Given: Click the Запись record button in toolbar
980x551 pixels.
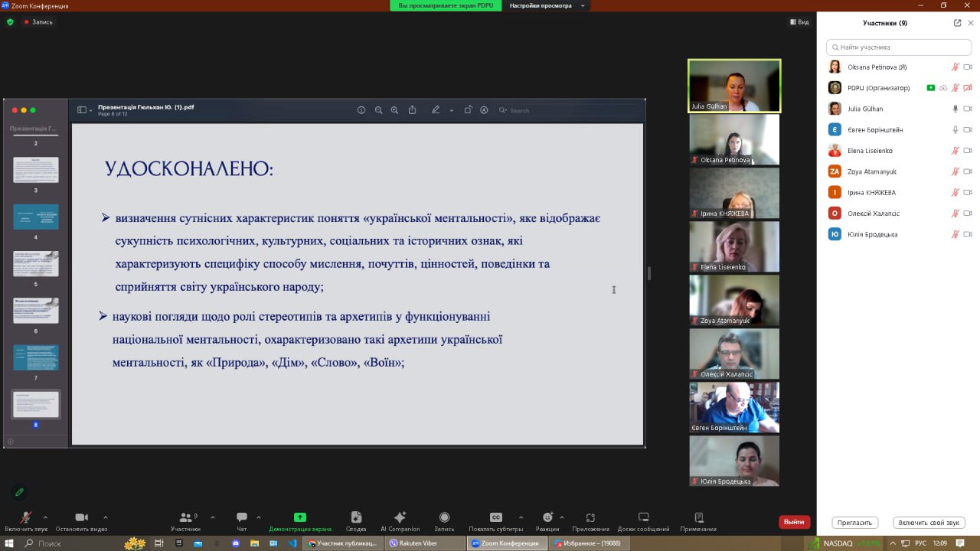Looking at the screenshot, I should (444, 521).
